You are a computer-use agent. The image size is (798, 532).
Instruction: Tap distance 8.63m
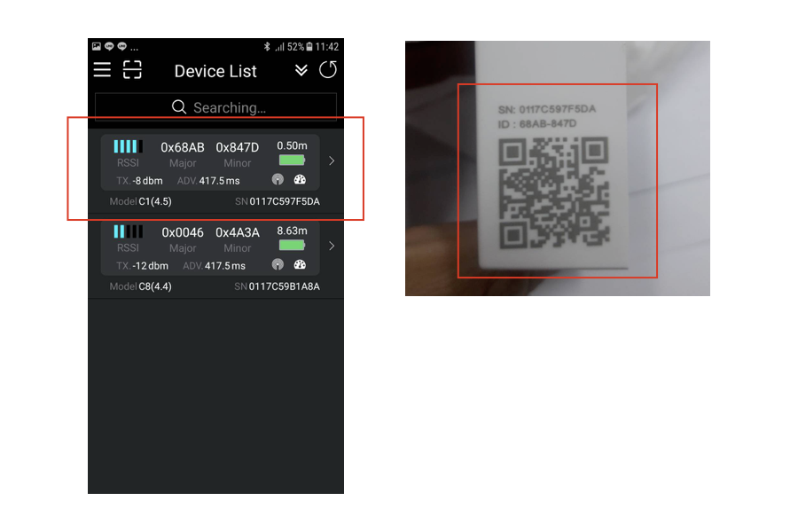292,231
